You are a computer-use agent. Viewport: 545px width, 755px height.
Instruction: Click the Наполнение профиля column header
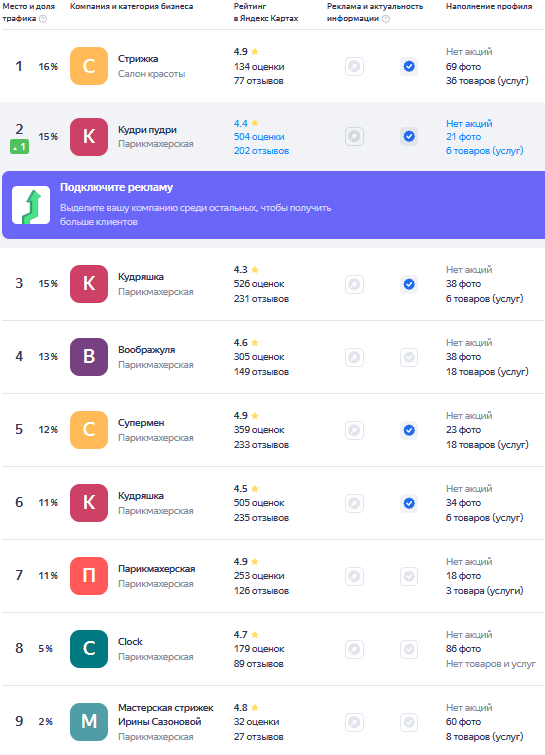(x=489, y=7)
